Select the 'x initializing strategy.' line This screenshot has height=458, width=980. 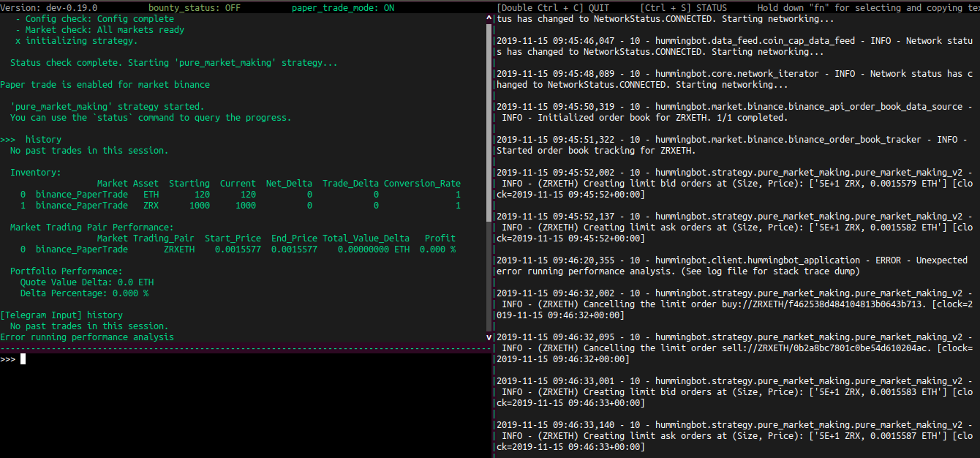click(77, 41)
